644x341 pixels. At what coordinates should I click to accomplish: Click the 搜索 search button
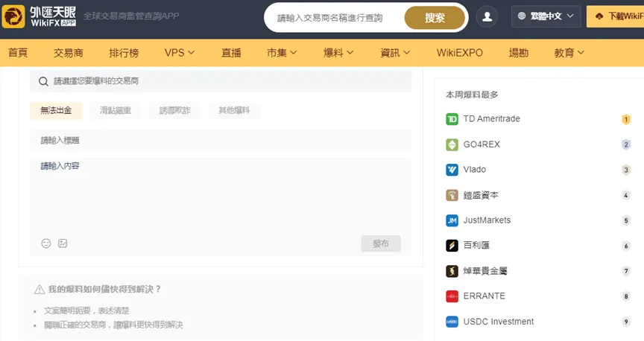click(435, 18)
